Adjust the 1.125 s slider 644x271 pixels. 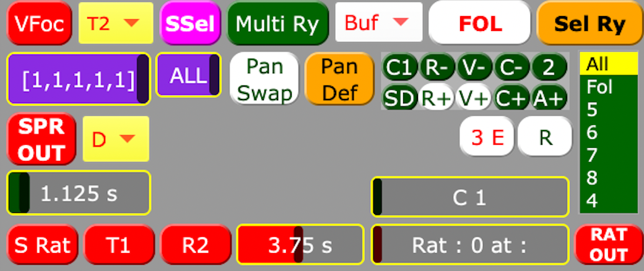click(x=79, y=192)
